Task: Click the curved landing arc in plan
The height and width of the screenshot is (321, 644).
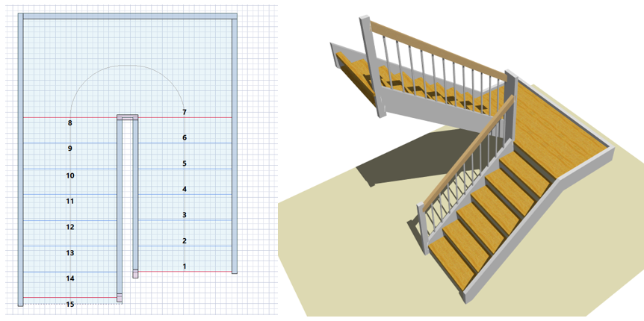Action: coord(127,65)
